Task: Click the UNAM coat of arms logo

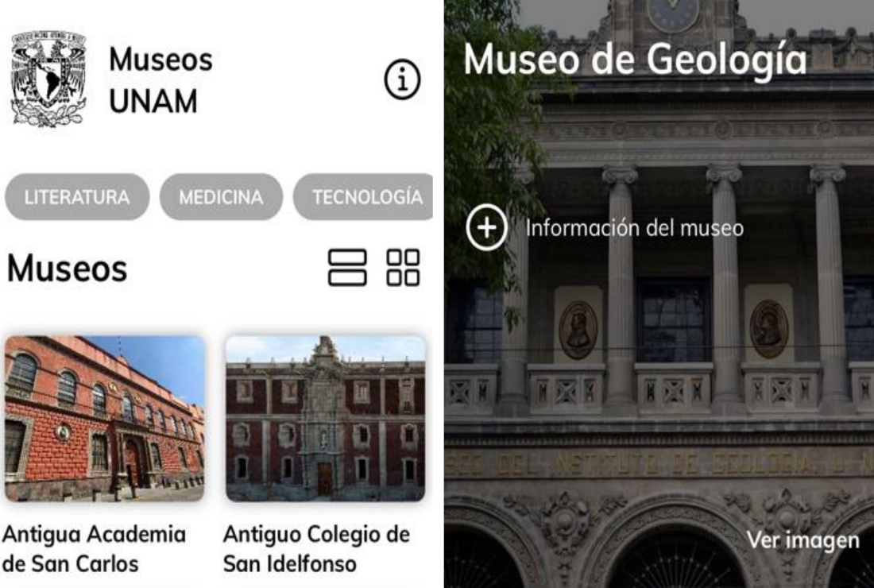Action: [49, 79]
